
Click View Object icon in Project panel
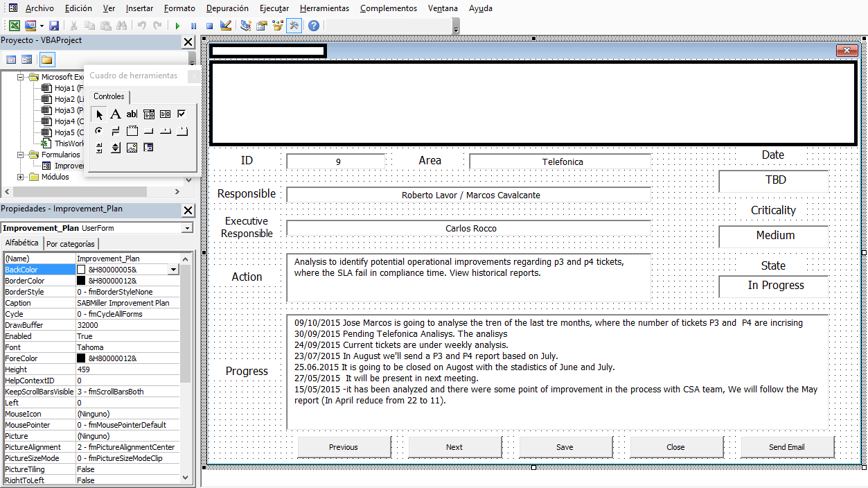[27, 60]
